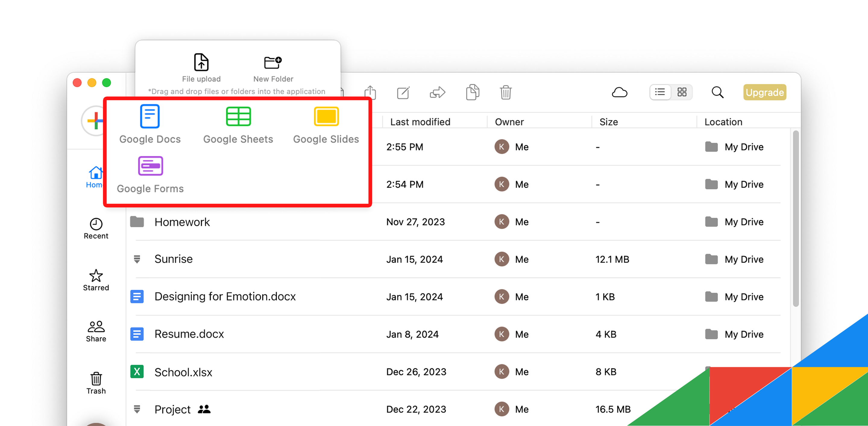Image resolution: width=868 pixels, height=426 pixels.
Task: Click My Drive location in Sunrise row
Action: pos(734,259)
